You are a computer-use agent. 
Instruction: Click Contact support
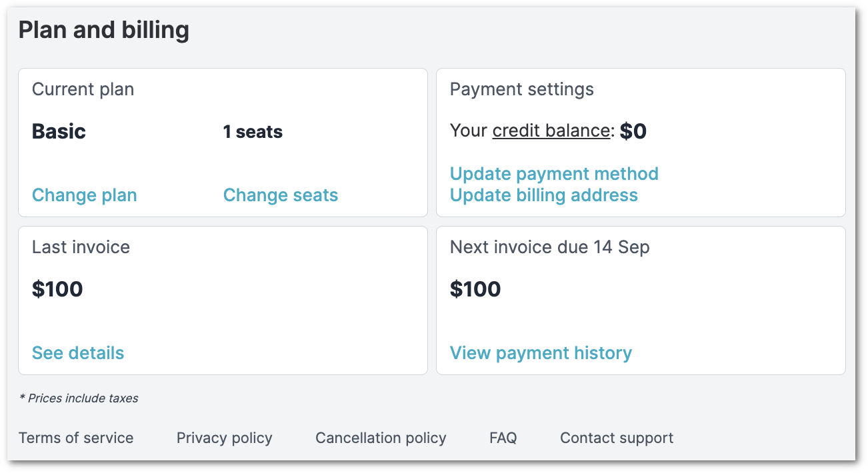617,438
